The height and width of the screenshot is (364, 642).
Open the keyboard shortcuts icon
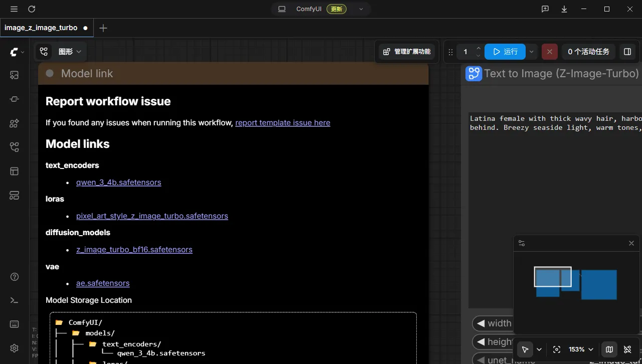tap(14, 324)
